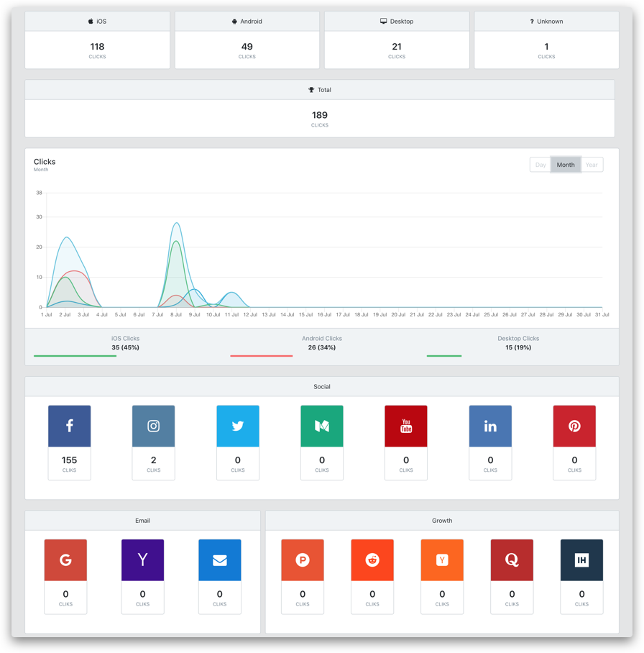The height and width of the screenshot is (653, 644).
Task: Select the Month view tab
Action: point(566,165)
